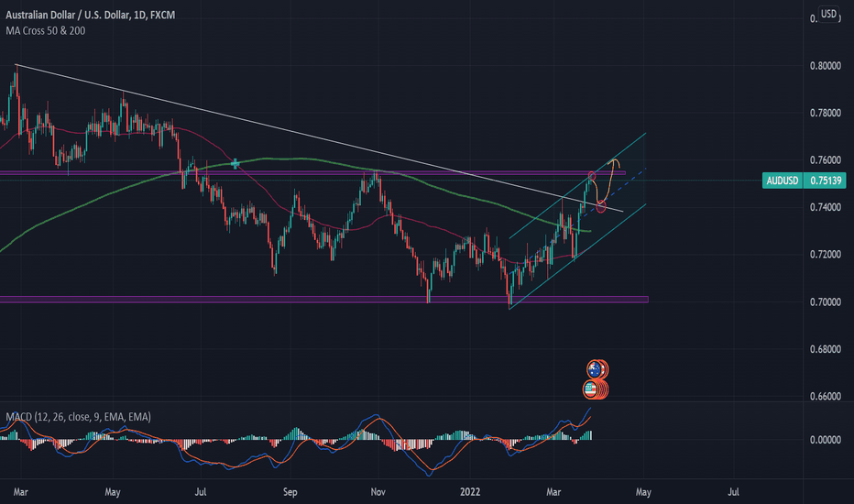854x504 pixels.
Task: Click the MACD (12, 26, close, 9, EMA, EMA) label
Action: pos(79,417)
